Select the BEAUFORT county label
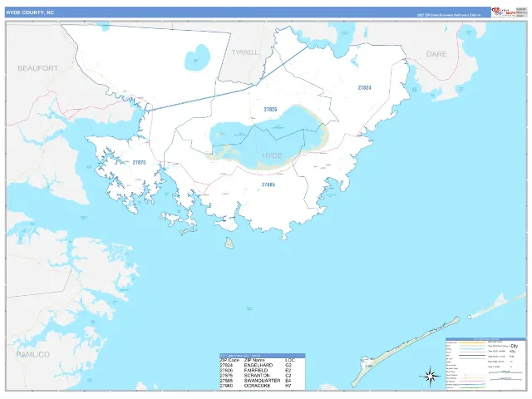The width and height of the screenshot is (532, 399). [x=37, y=68]
